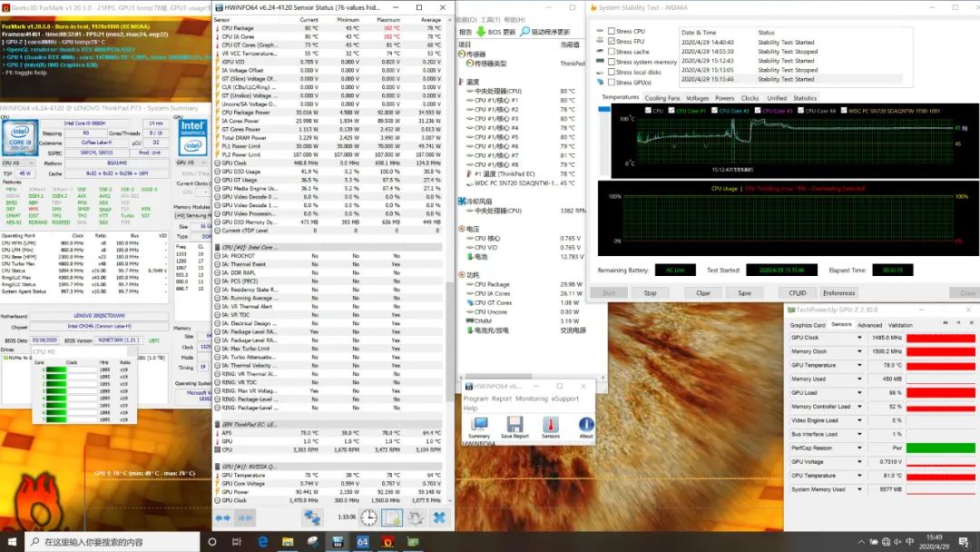This screenshot has width=980, height=552.
Task: Click the expand-columns arrows icon in sensor toolbar
Action: [223, 517]
